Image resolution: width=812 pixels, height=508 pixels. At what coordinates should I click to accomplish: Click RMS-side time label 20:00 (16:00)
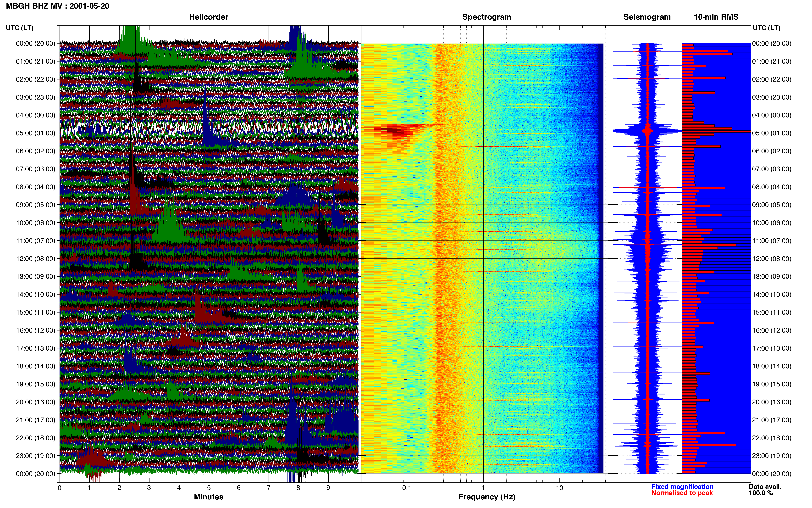772,402
